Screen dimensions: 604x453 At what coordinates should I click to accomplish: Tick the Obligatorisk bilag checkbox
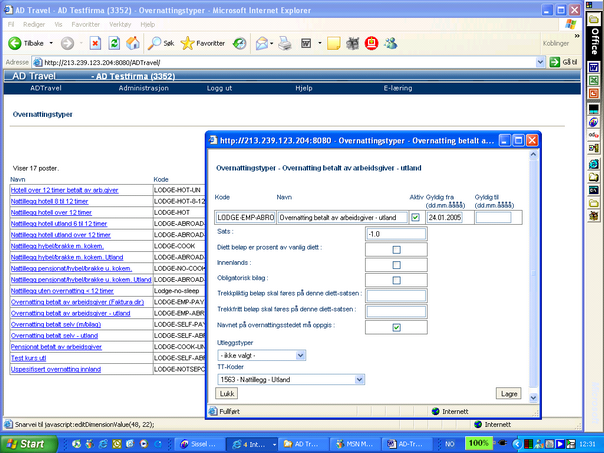[x=396, y=280]
